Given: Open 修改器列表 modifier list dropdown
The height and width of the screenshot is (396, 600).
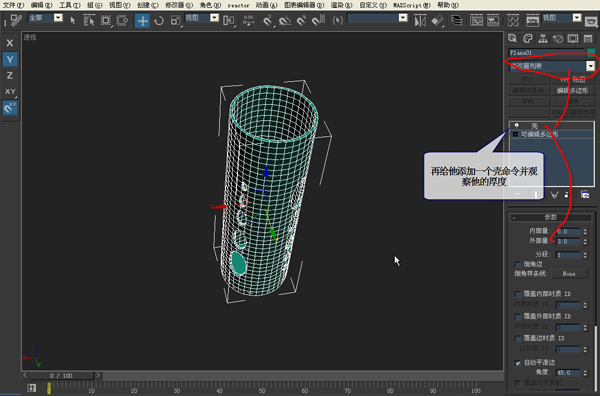Looking at the screenshot, I should click(591, 66).
